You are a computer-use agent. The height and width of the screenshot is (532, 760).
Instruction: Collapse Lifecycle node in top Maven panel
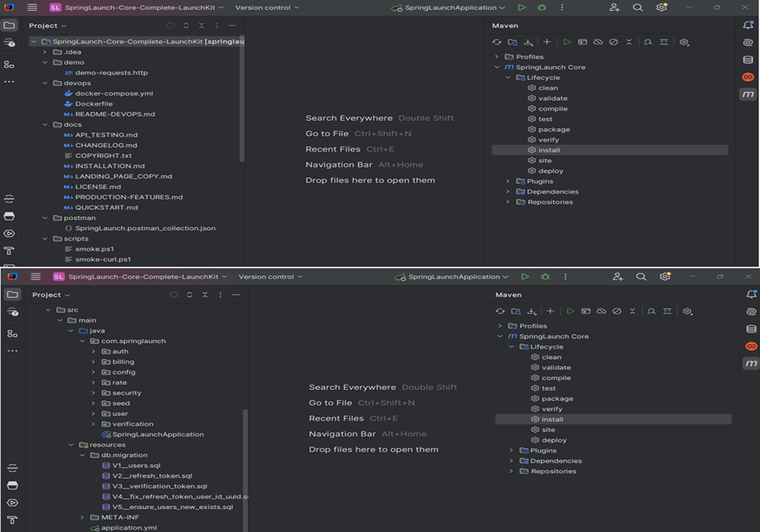click(x=508, y=78)
